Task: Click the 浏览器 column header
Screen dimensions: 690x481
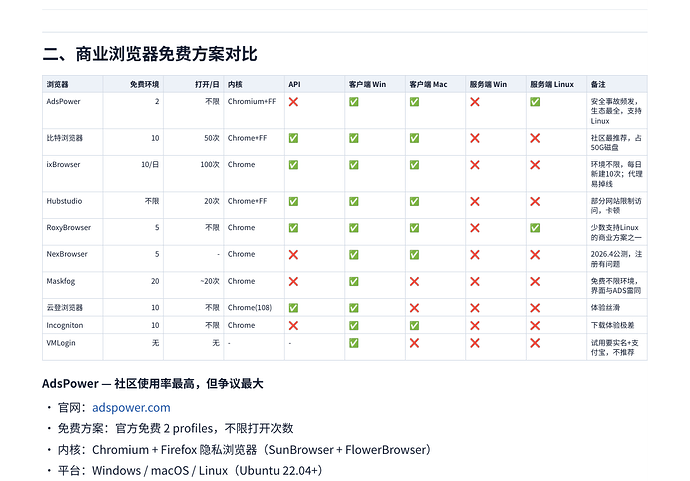Action: point(73,84)
